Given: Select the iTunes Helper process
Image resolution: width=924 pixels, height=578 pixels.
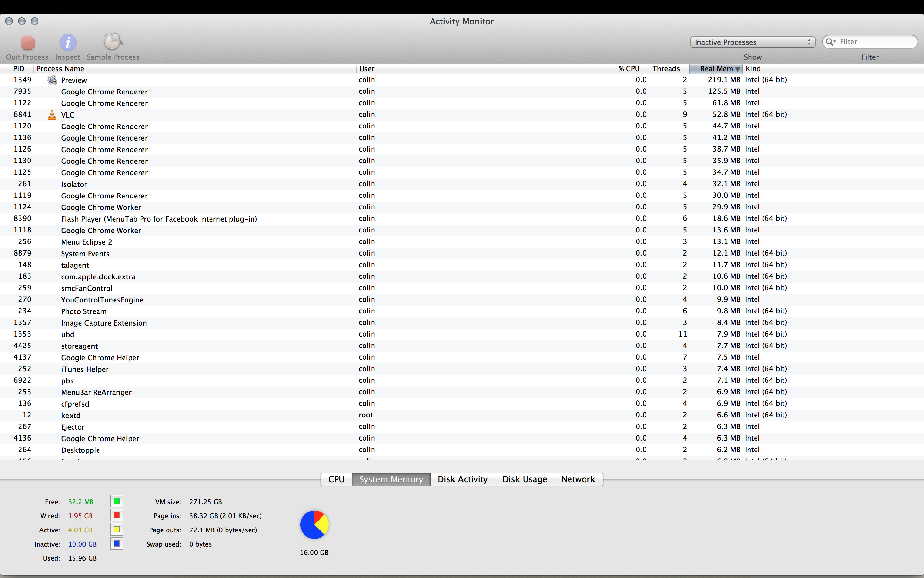Looking at the screenshot, I should [462, 369].
